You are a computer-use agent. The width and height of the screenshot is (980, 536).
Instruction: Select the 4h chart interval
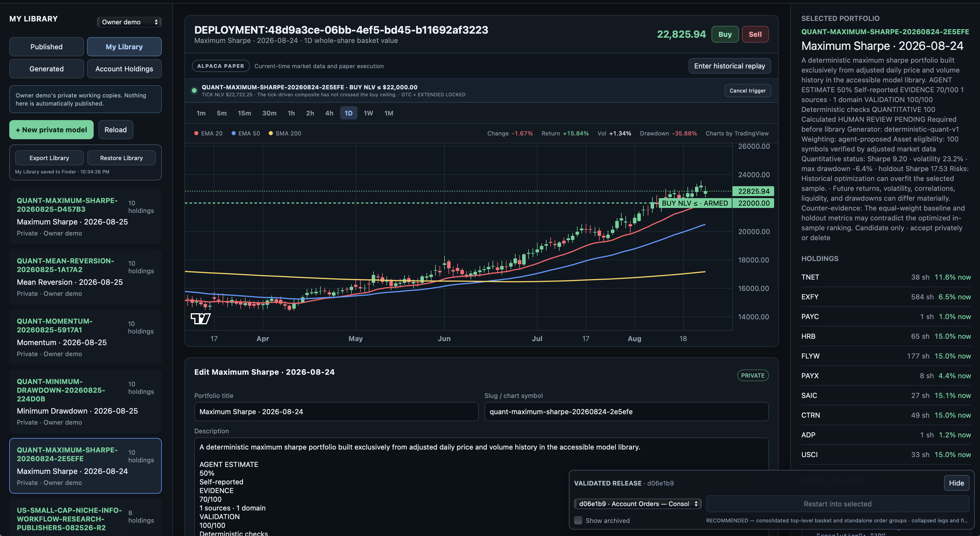329,113
